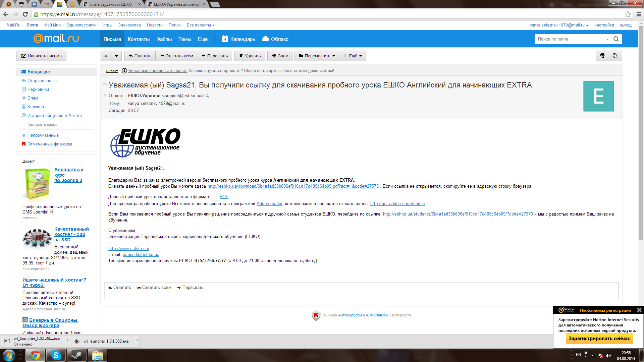Click the Ответить toolbar button
The height and width of the screenshot is (362, 644).
(140, 56)
